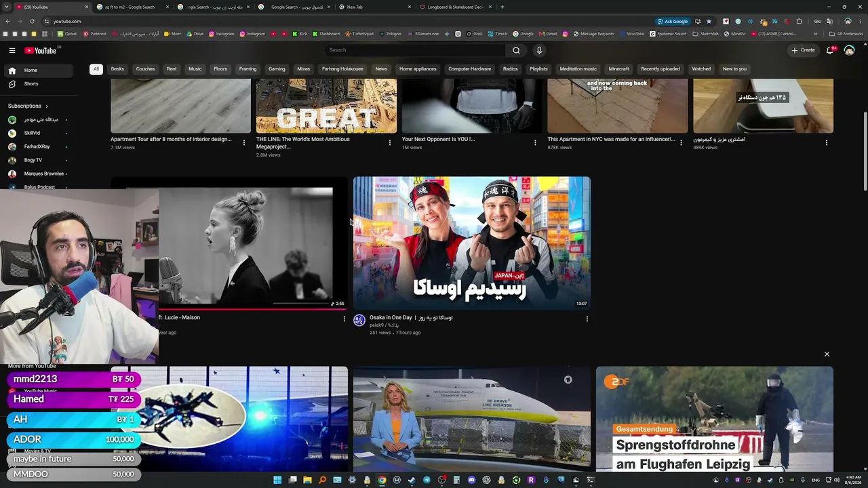Viewport: 868px width, 488px height.
Task: Select the Computer Hardware chip
Action: click(469, 69)
